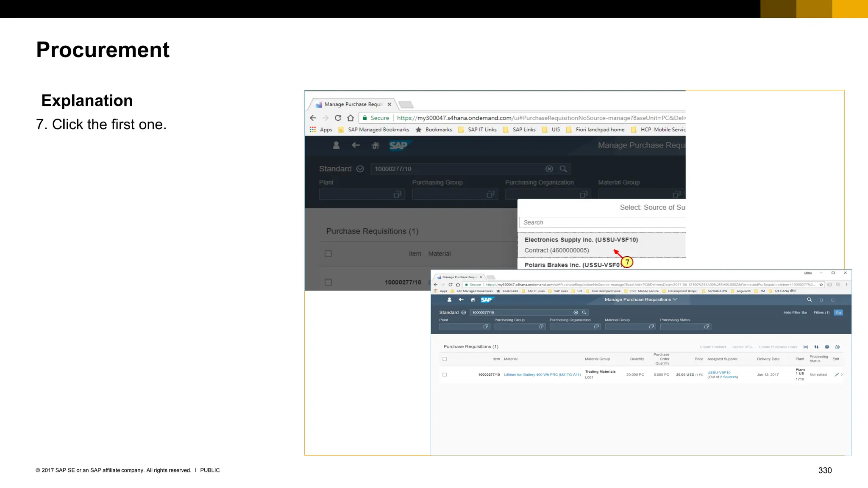Expand the Standard variant dropdown in the lower window
Viewport: 868px width, 488px height.
pyautogui.click(x=464, y=313)
